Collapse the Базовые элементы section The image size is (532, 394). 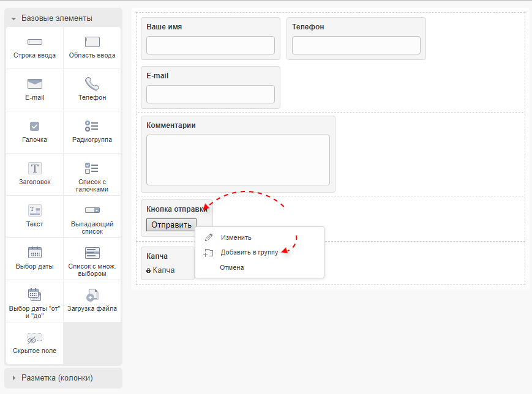coord(56,18)
